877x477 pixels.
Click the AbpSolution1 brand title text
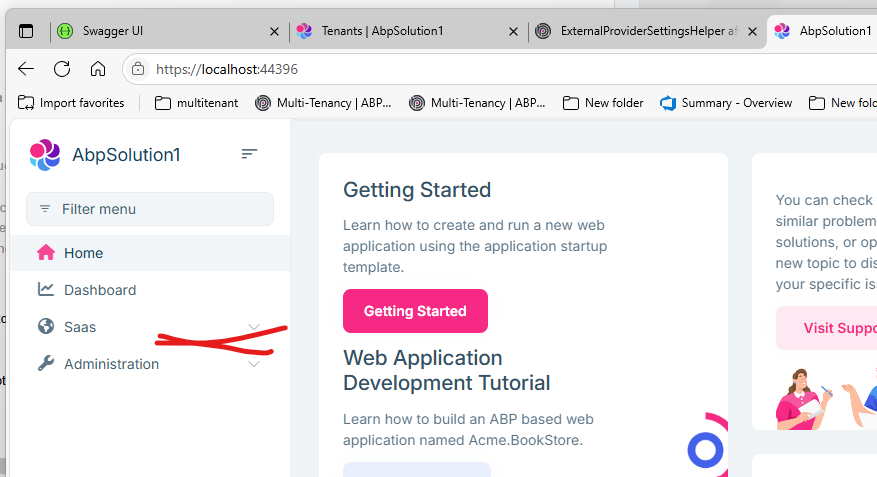pyautogui.click(x=126, y=154)
